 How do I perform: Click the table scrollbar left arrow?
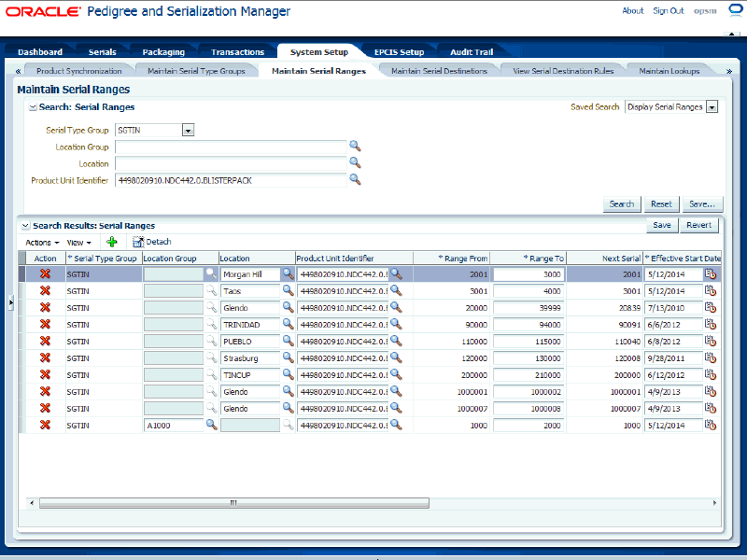tap(32, 503)
